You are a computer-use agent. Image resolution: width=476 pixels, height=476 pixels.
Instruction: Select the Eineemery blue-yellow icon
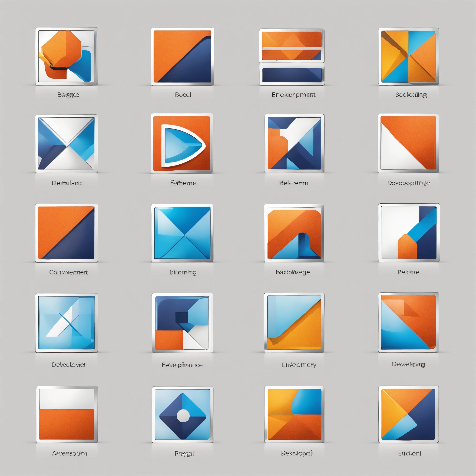(294, 323)
